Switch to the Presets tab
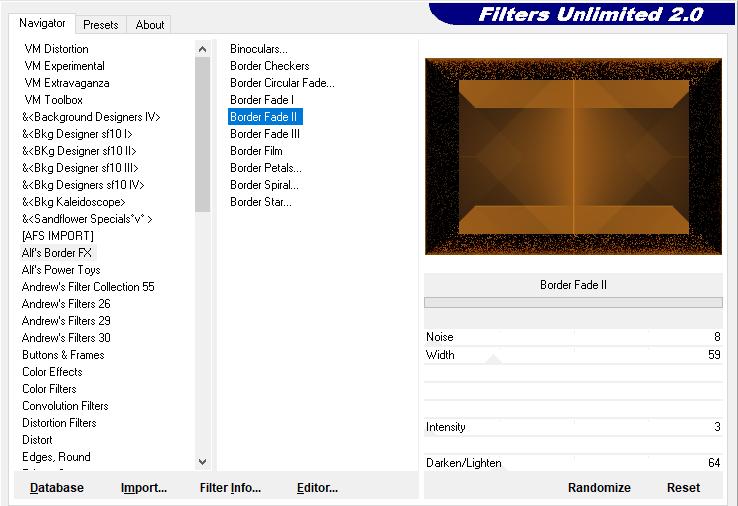 (x=101, y=24)
